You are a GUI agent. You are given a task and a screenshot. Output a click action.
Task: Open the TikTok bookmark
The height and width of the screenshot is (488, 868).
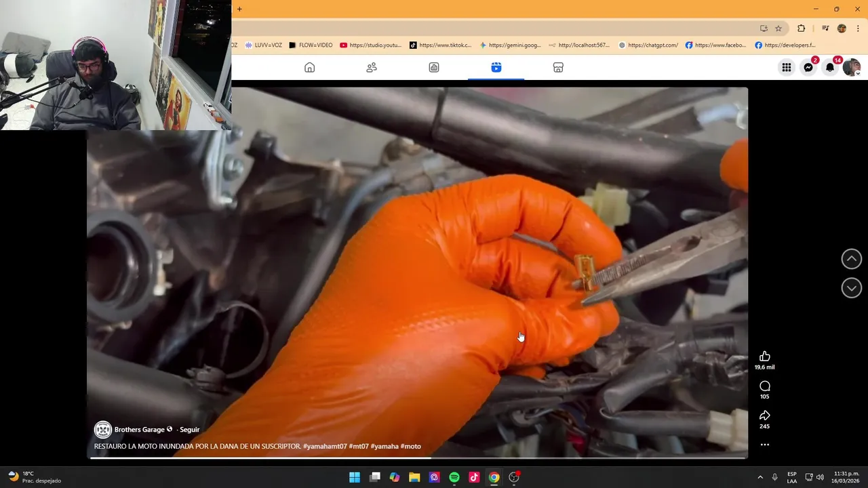tap(441, 45)
